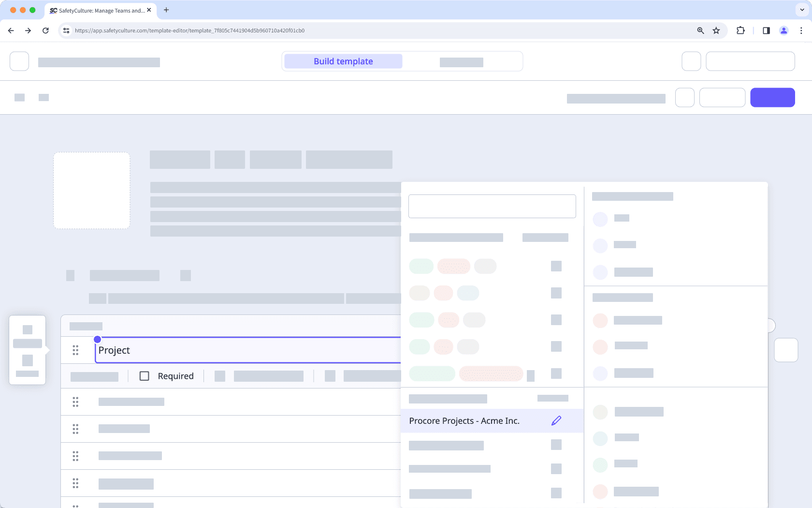
Task: Click the green response option pill
Action: pos(420,266)
